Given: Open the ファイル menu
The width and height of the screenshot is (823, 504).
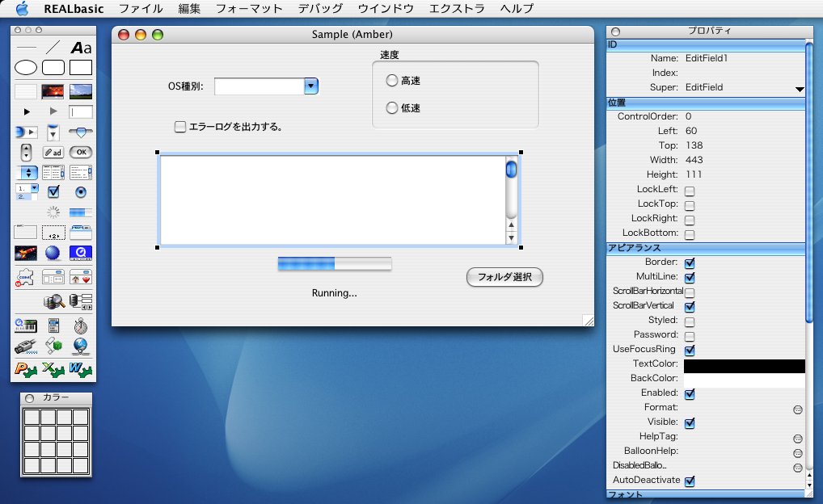Looking at the screenshot, I should point(141,8).
